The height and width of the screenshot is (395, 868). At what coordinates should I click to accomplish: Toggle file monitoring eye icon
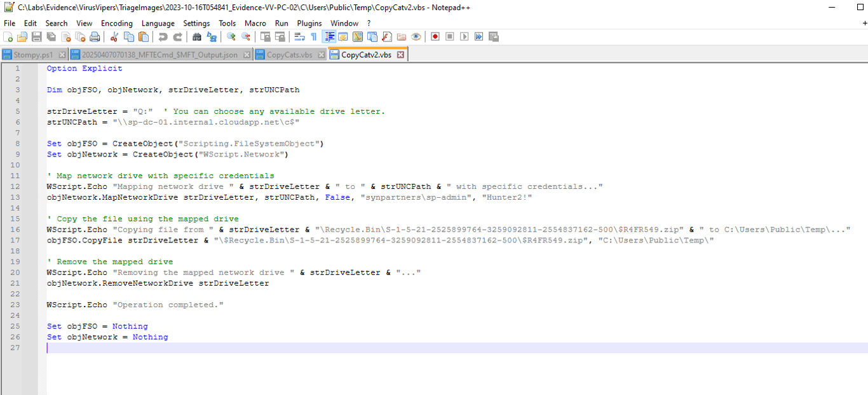click(x=416, y=37)
